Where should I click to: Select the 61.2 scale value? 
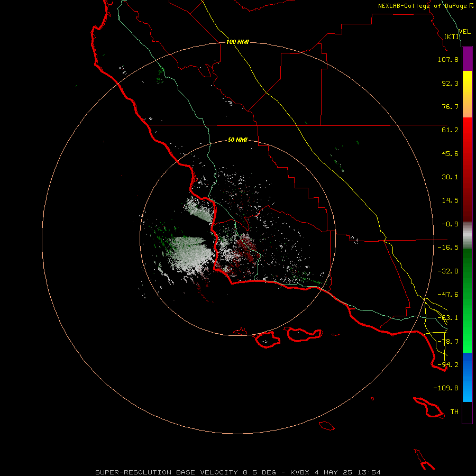[x=450, y=130]
